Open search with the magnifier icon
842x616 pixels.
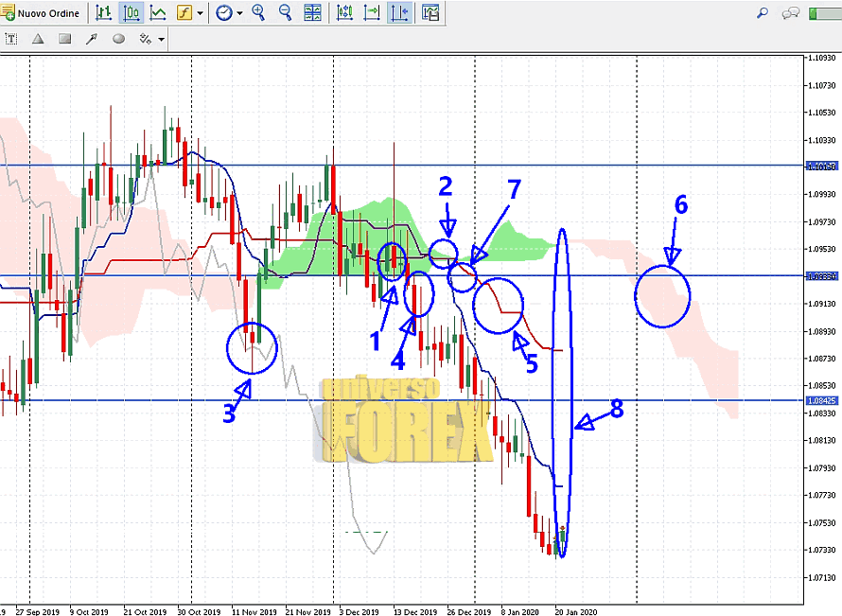763,13
